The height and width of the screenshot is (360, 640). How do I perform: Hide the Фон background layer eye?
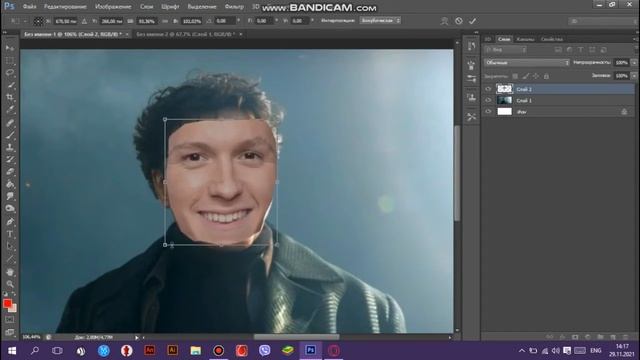pyautogui.click(x=488, y=111)
